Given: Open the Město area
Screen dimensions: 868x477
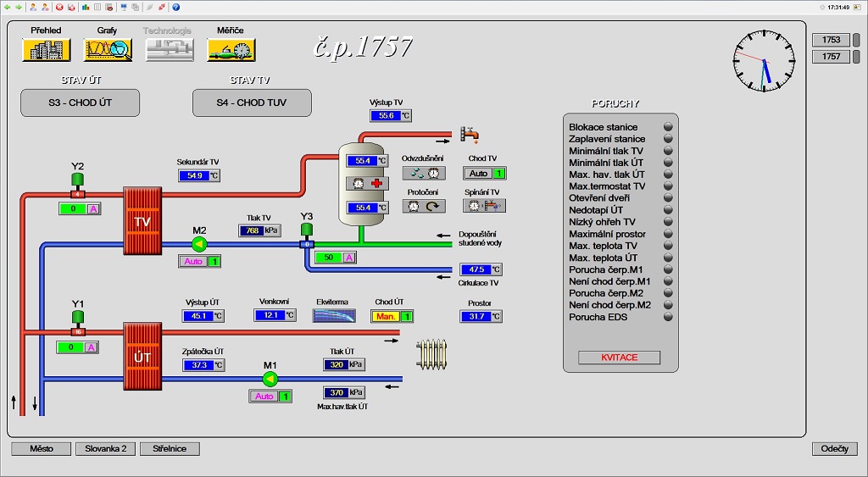Looking at the screenshot, I should pos(42,449).
